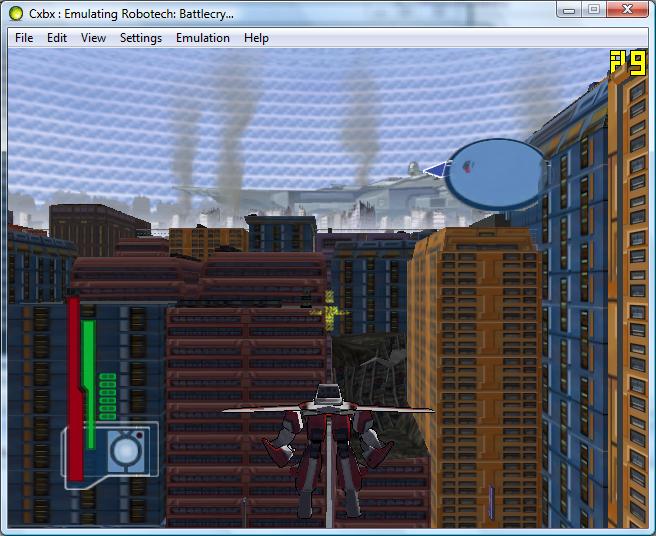656x536 pixels.
Task: Open the Help menu
Action: [x=256, y=38]
